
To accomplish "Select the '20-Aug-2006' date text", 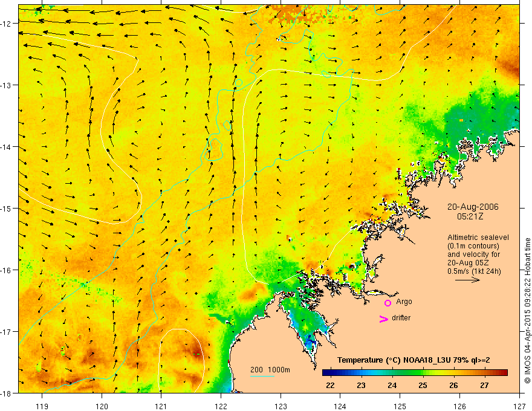I will pyautogui.click(x=473, y=207).
